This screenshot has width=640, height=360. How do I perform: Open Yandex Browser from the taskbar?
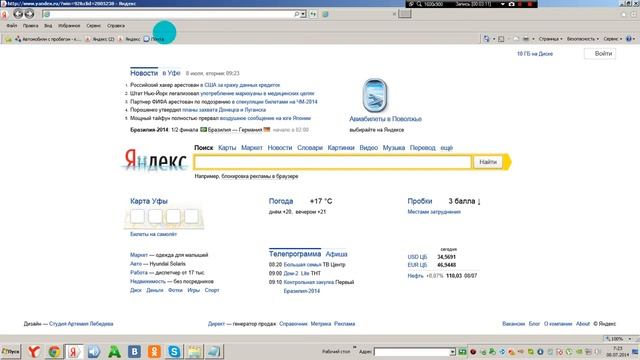34,351
